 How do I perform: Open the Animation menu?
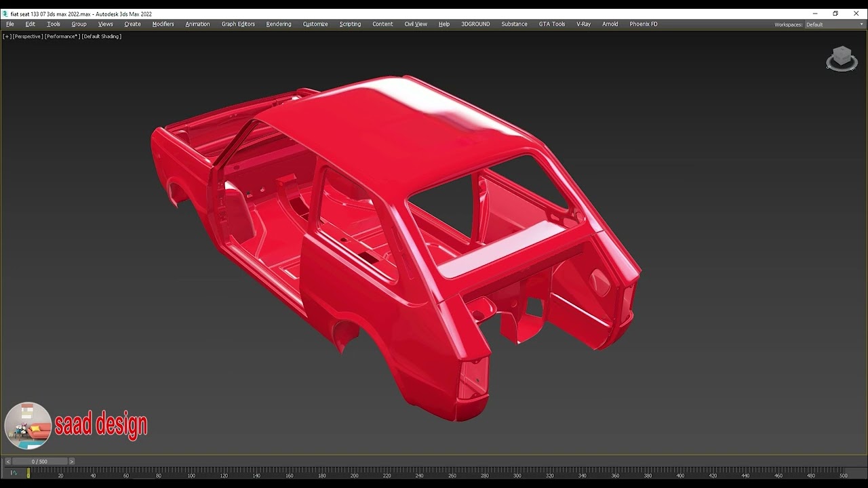pos(198,24)
